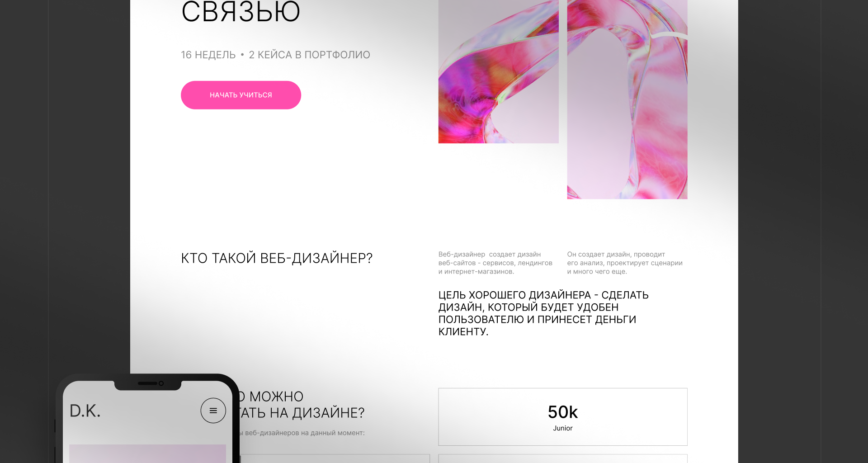Click the paragraph starting Он создает дизайн
The image size is (868, 463).
625,263
